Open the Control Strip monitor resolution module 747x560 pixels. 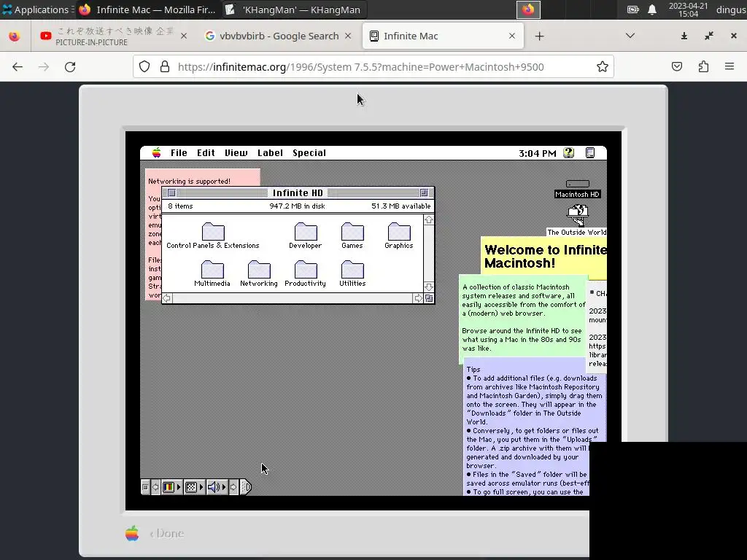(x=194, y=487)
